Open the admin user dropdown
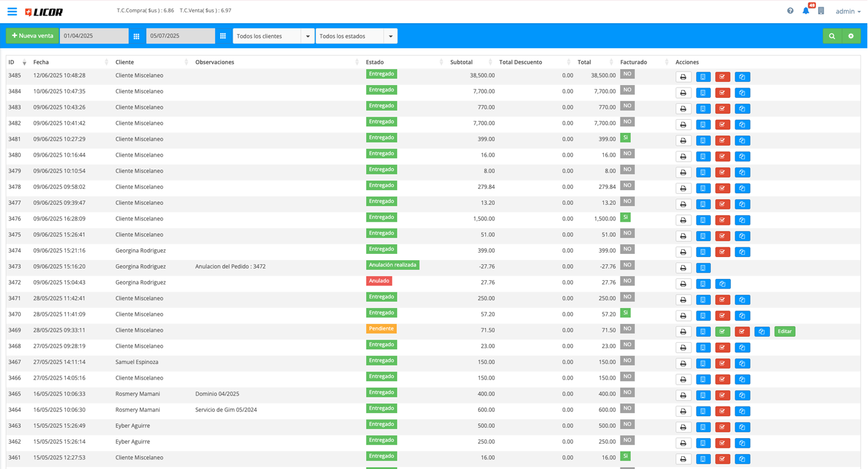The width and height of the screenshot is (868, 469). click(x=847, y=12)
